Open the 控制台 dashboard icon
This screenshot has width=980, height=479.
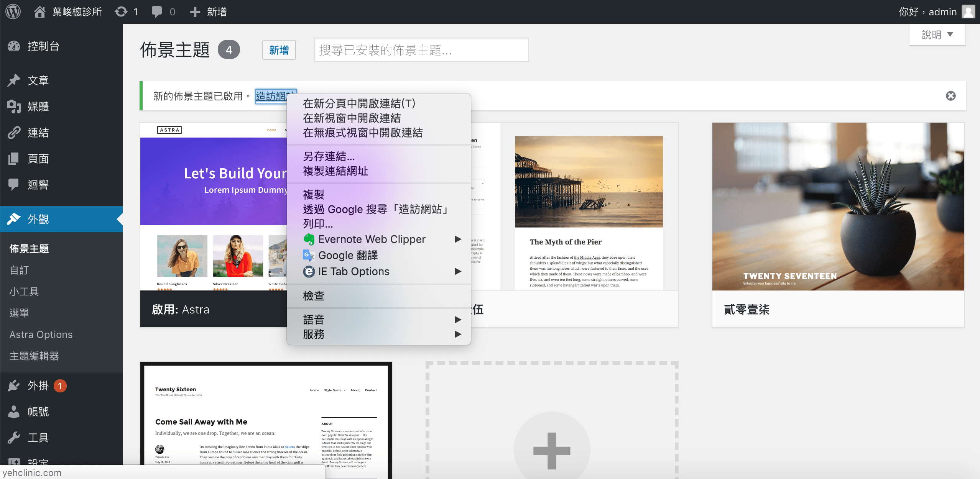pyautogui.click(x=14, y=46)
